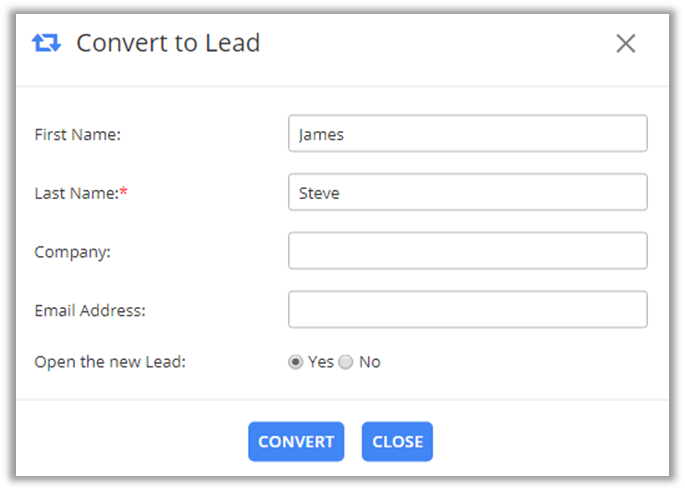Click the blue Convert arrows icon
Viewport: 685px width, 490px height.
point(46,43)
